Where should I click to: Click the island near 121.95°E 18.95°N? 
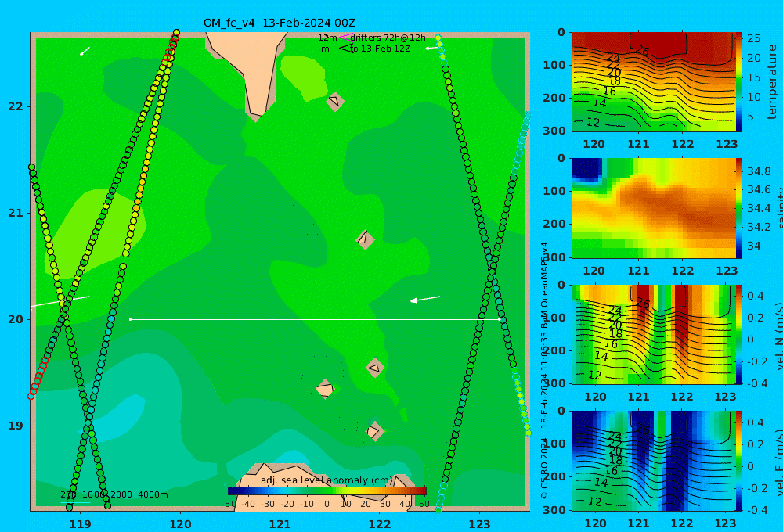tap(374, 430)
